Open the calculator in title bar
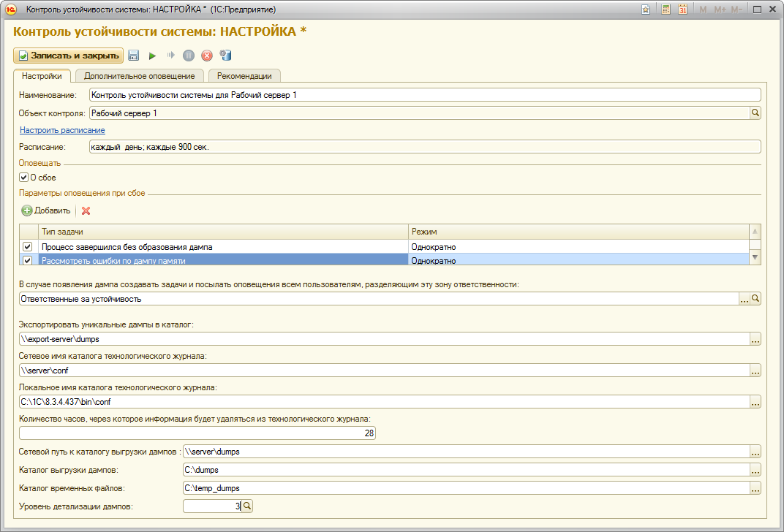The width and height of the screenshot is (784, 532). 666,9
